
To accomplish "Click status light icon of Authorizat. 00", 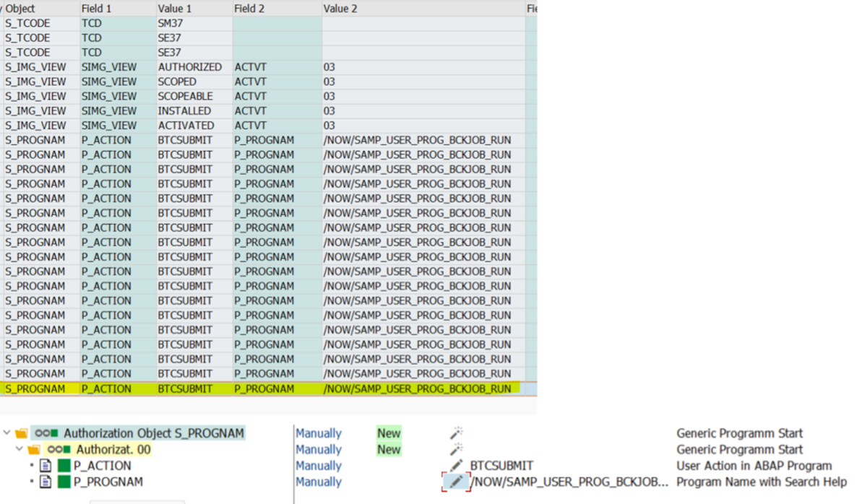I will [59, 450].
